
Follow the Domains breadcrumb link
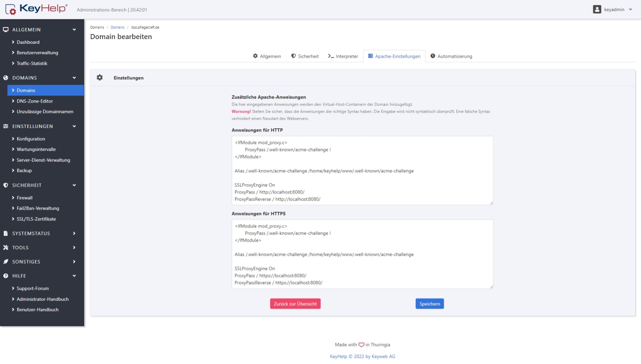click(x=117, y=27)
